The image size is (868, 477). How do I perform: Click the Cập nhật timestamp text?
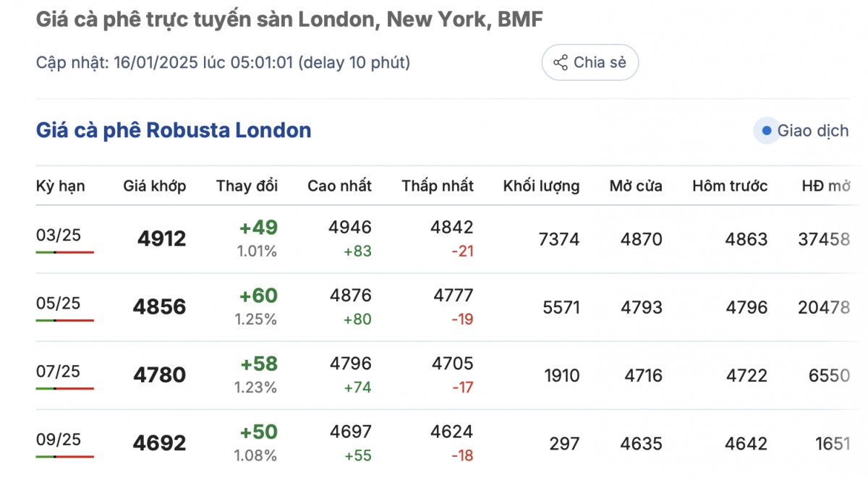(x=223, y=63)
